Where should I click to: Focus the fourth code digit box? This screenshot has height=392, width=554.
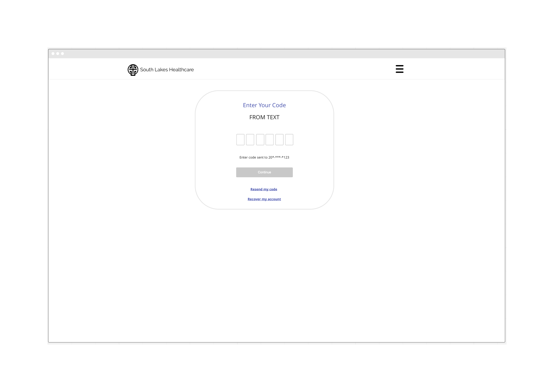point(270,139)
